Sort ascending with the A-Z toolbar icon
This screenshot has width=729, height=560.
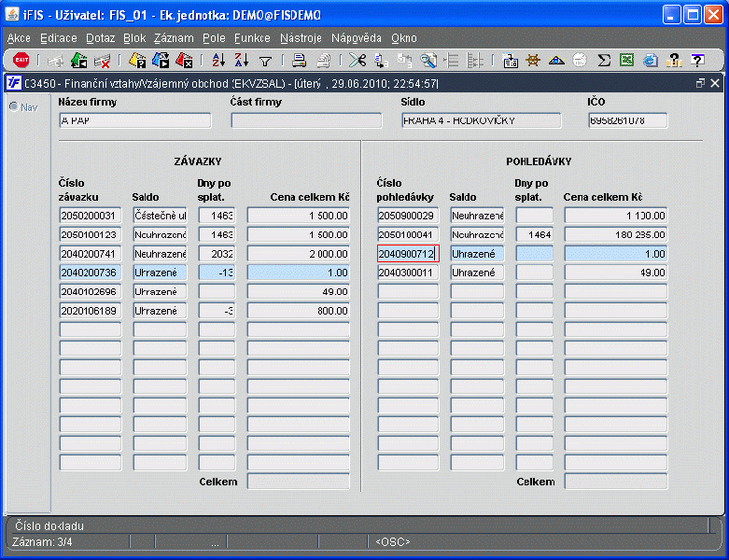pos(218,61)
